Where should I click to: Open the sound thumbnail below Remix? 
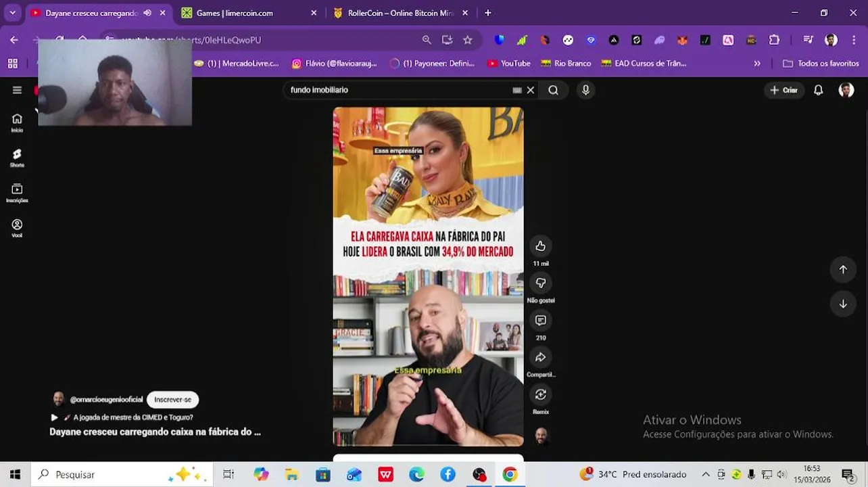click(x=540, y=436)
